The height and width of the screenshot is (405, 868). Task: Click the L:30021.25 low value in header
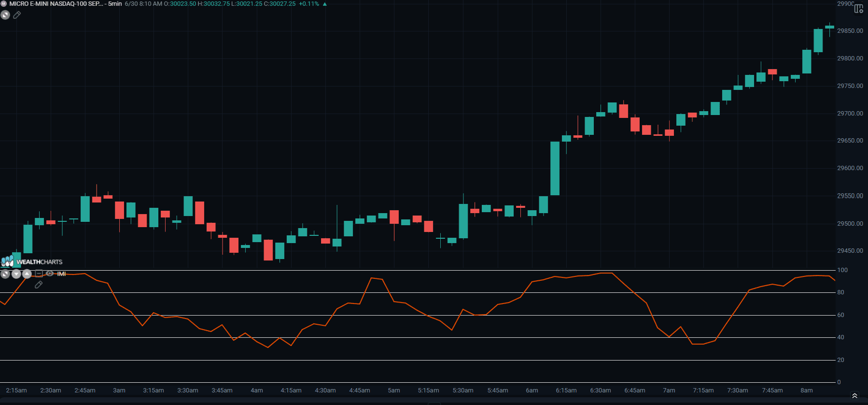pos(247,4)
